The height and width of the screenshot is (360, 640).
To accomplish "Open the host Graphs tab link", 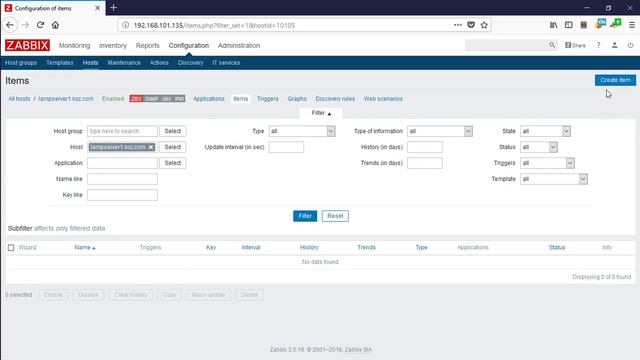I will click(x=297, y=99).
